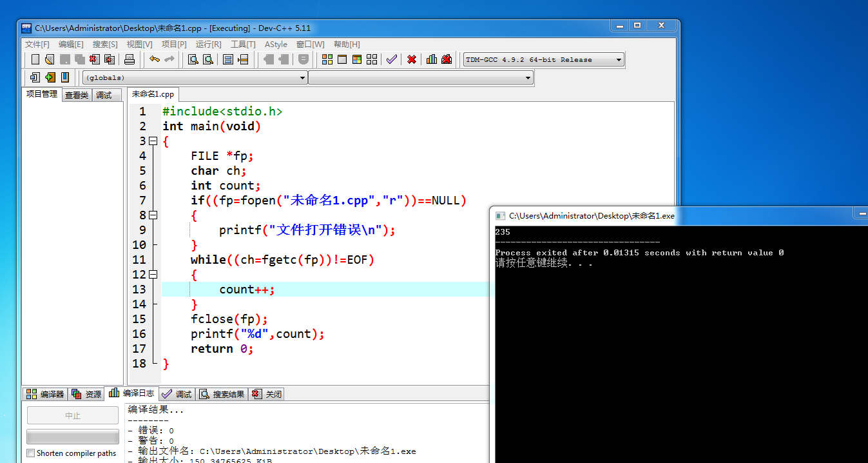Open the 文件[F] menu

click(37, 44)
